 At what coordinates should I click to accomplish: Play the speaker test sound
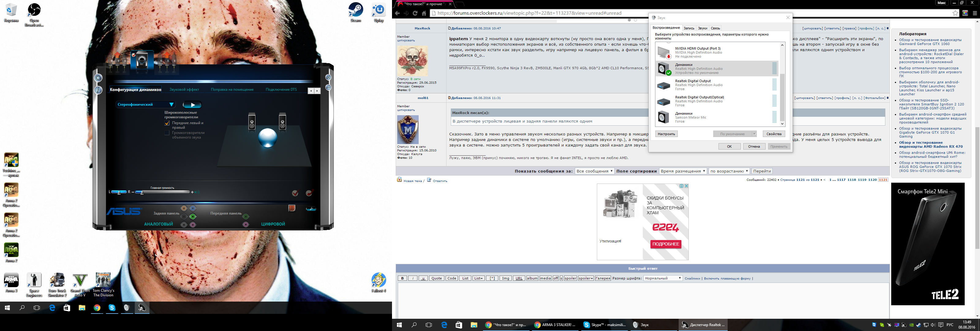click(192, 105)
